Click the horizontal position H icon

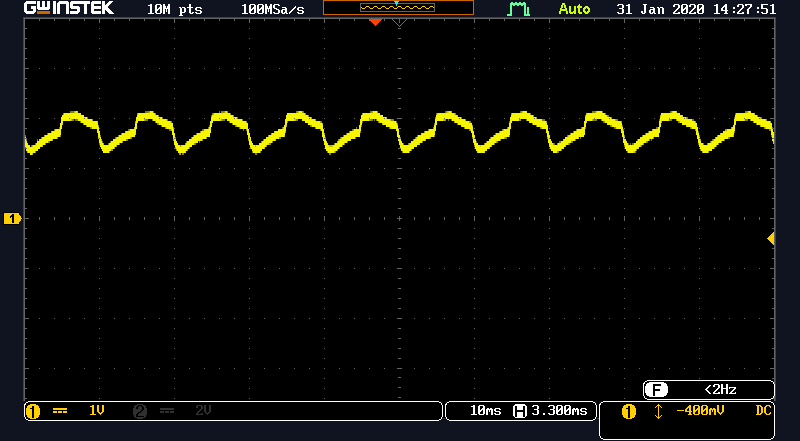(519, 411)
